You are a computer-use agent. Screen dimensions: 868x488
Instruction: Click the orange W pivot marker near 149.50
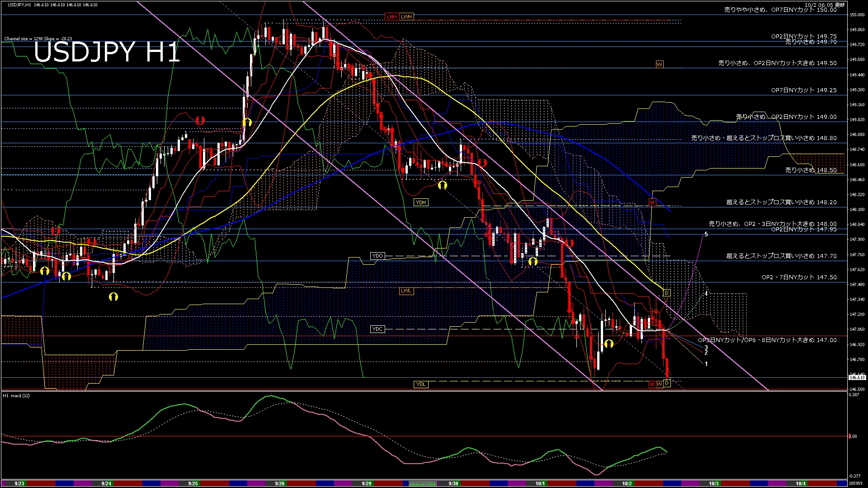(x=660, y=65)
